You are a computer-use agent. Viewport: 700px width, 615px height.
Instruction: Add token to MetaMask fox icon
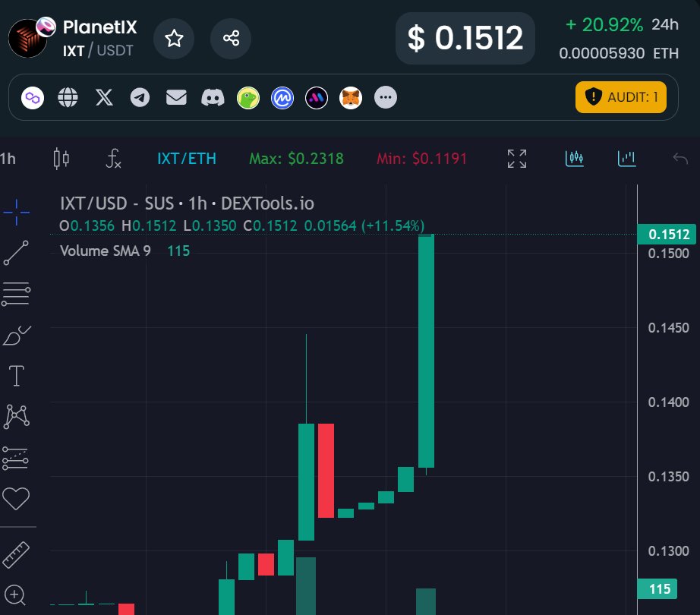(x=351, y=97)
